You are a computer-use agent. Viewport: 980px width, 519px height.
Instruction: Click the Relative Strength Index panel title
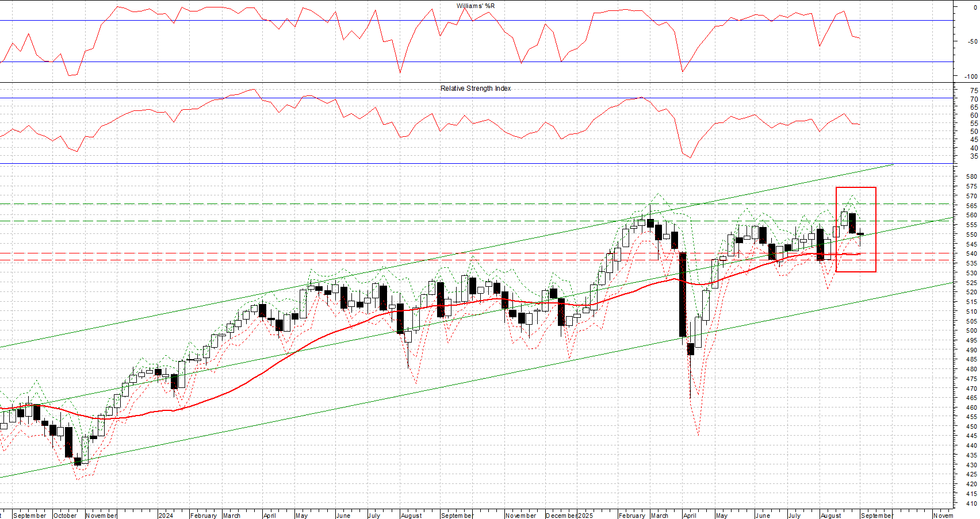point(476,89)
